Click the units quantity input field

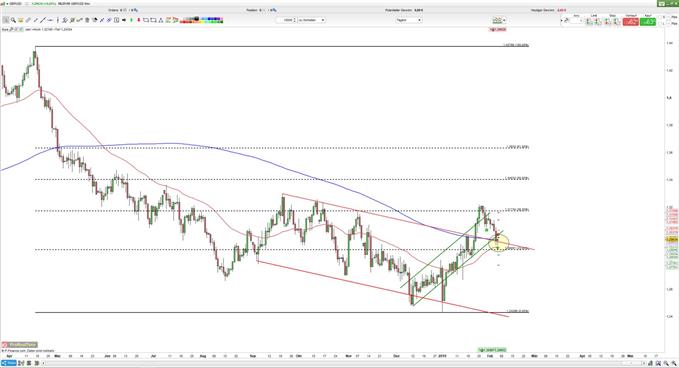coord(286,20)
